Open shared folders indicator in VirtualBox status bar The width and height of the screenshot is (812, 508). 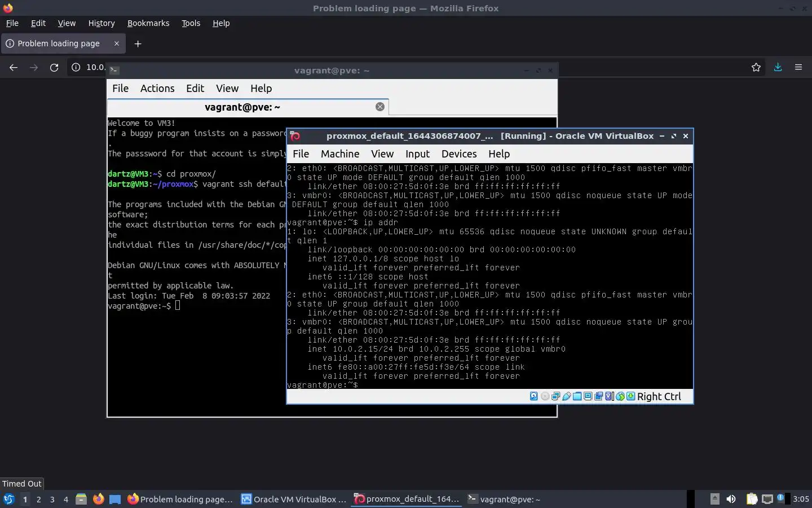577,396
